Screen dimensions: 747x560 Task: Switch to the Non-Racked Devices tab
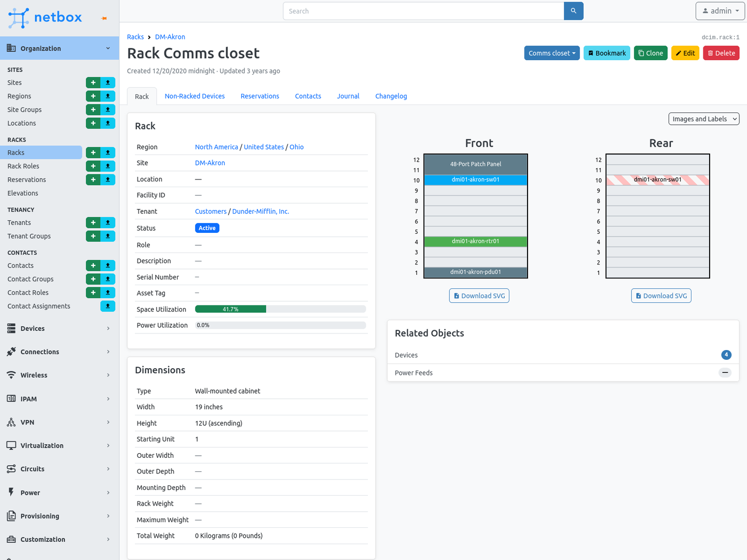coord(195,96)
